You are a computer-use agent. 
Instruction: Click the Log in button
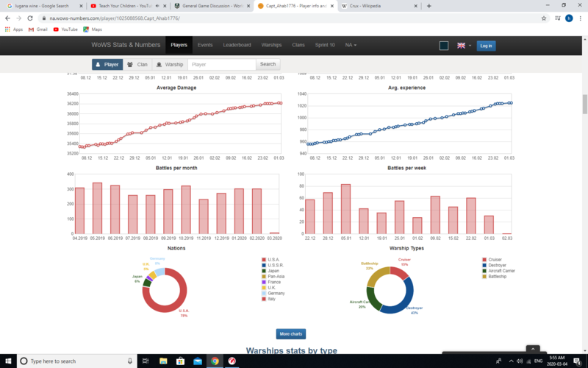pos(486,46)
